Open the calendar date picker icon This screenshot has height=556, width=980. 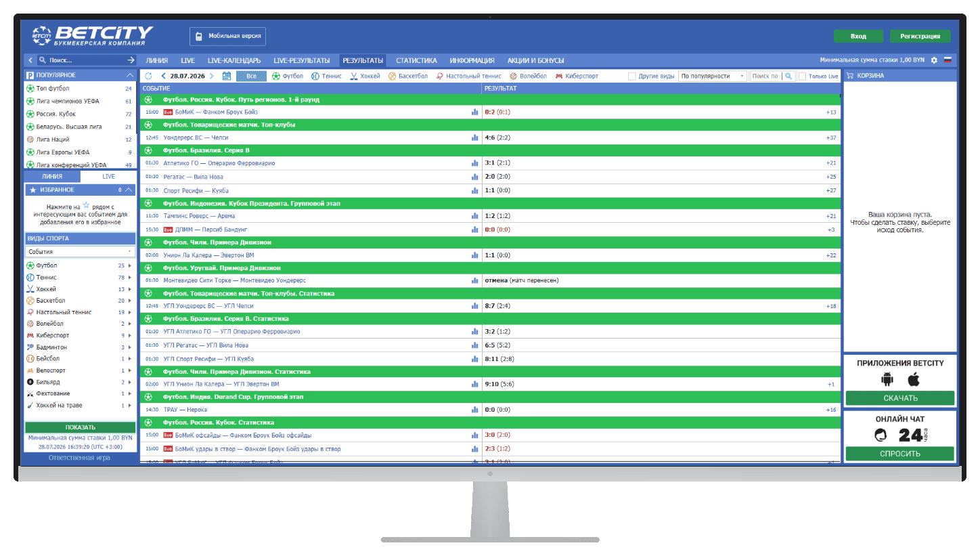tap(227, 77)
